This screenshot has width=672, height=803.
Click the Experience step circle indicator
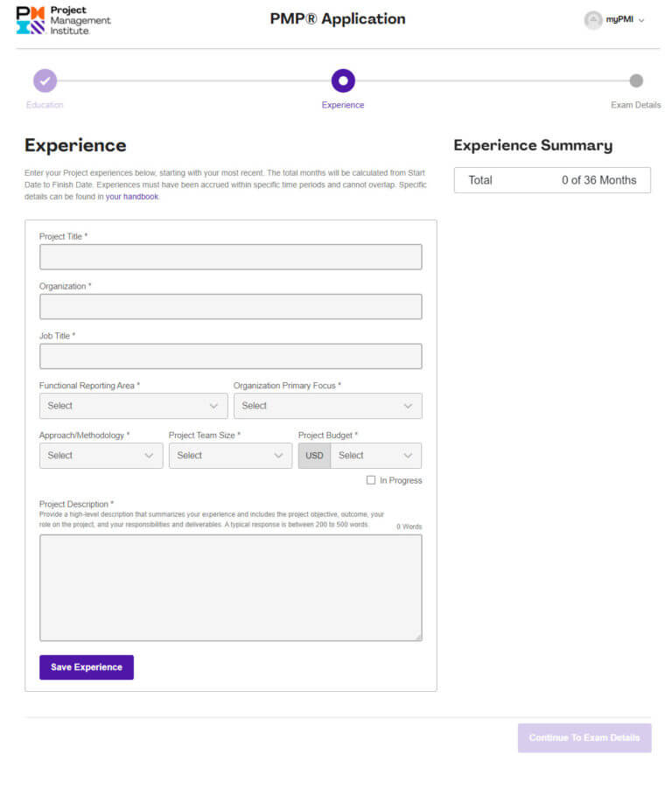pos(343,80)
